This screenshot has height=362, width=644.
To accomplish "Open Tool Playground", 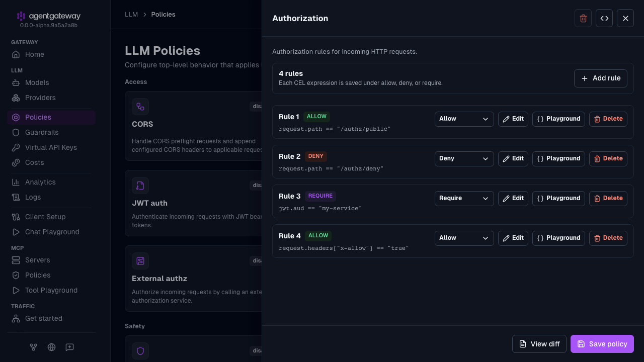I will (51, 290).
